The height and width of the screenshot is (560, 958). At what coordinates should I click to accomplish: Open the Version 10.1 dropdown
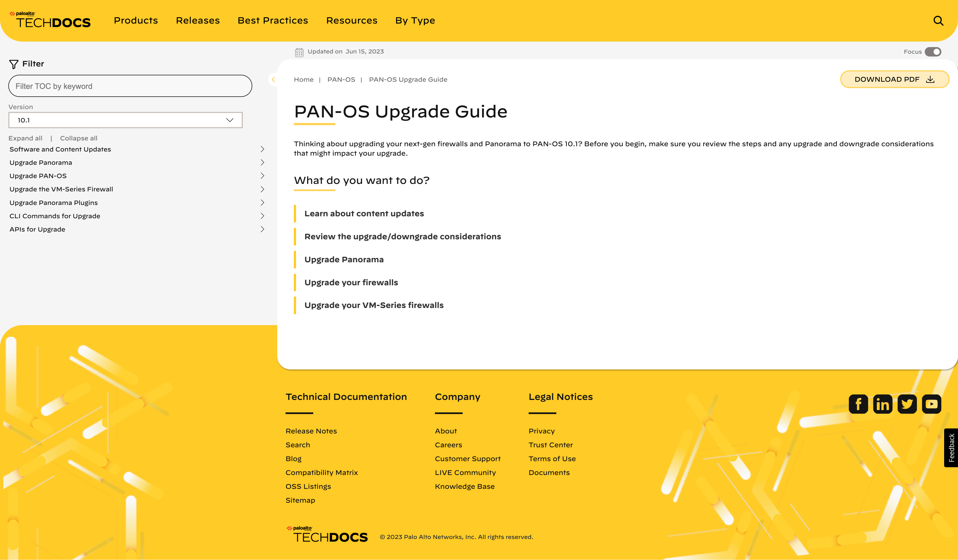[x=126, y=120]
